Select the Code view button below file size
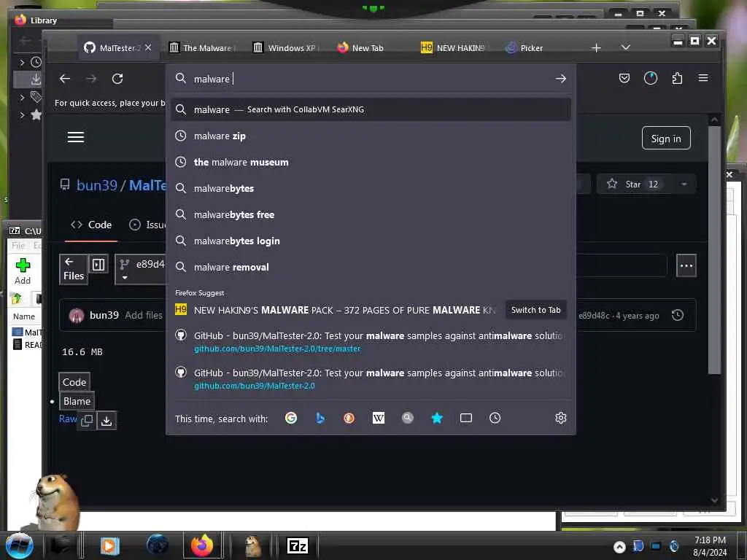Image resolution: width=747 pixels, height=560 pixels. click(74, 382)
